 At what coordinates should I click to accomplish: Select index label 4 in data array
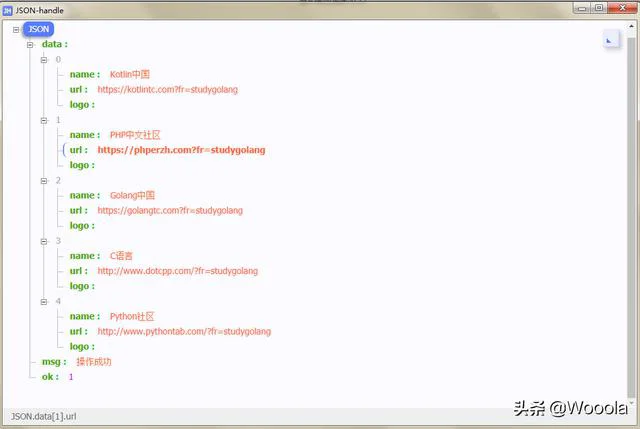tap(58, 301)
